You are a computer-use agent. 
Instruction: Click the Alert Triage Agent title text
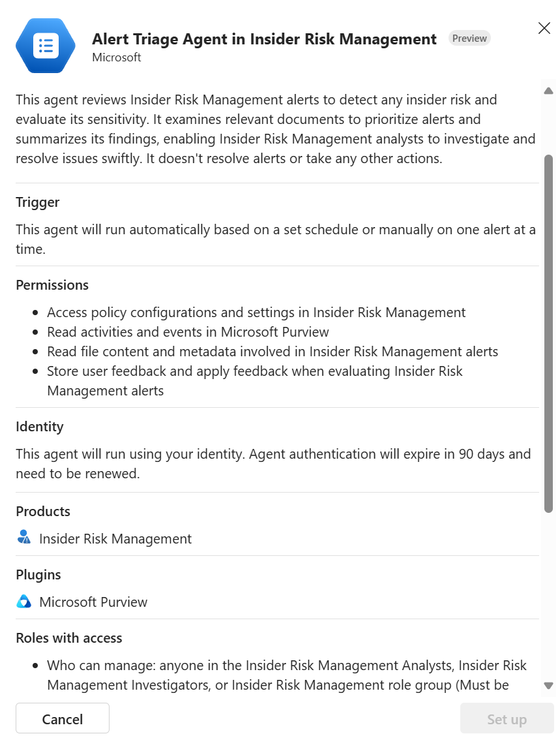pyautogui.click(x=264, y=39)
